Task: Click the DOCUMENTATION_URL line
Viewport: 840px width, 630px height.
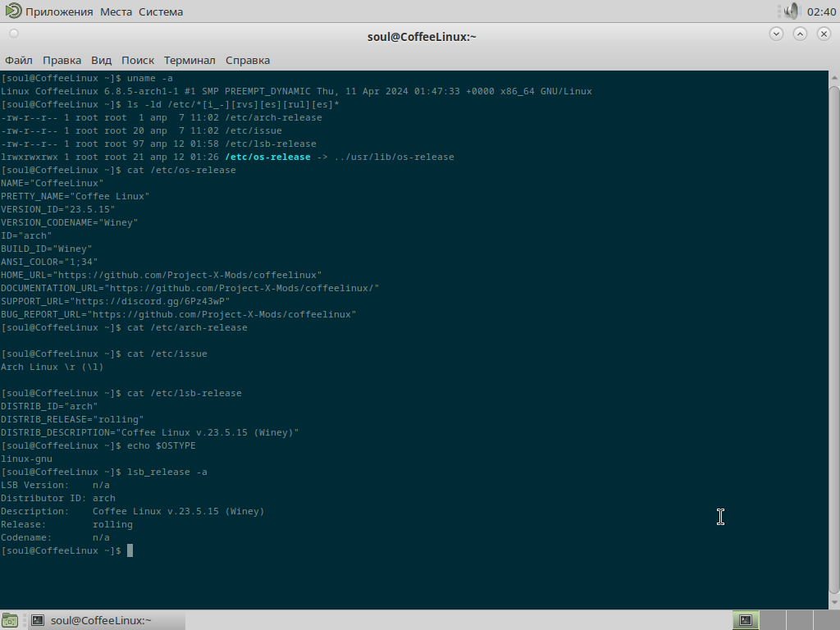Action: pyautogui.click(x=190, y=288)
